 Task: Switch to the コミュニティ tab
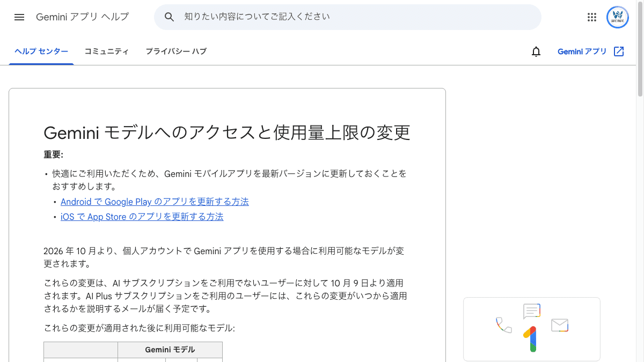106,51
